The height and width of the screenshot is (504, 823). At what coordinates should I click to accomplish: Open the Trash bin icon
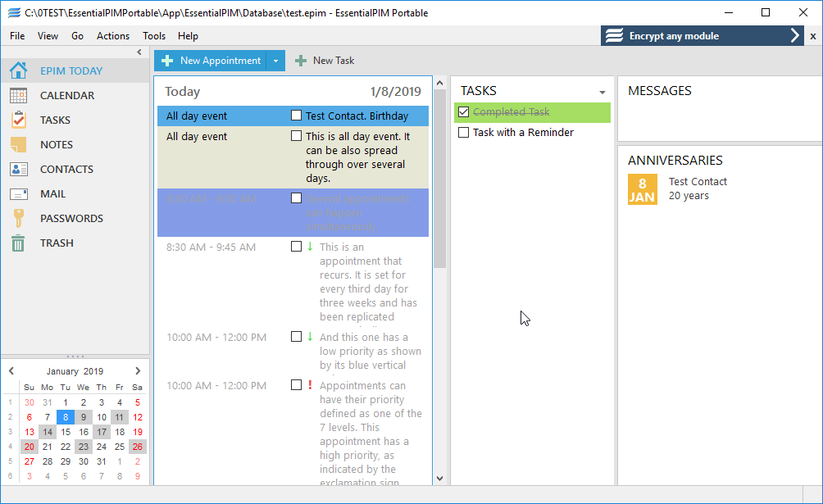point(18,243)
